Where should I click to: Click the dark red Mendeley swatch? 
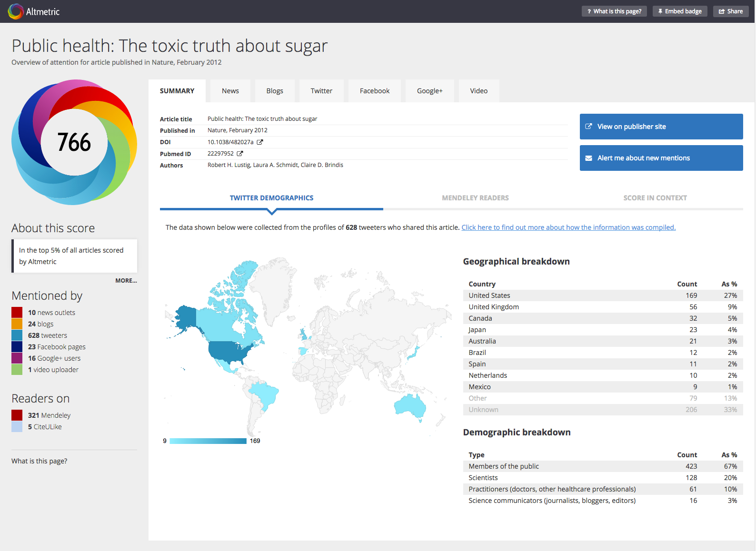tap(17, 415)
